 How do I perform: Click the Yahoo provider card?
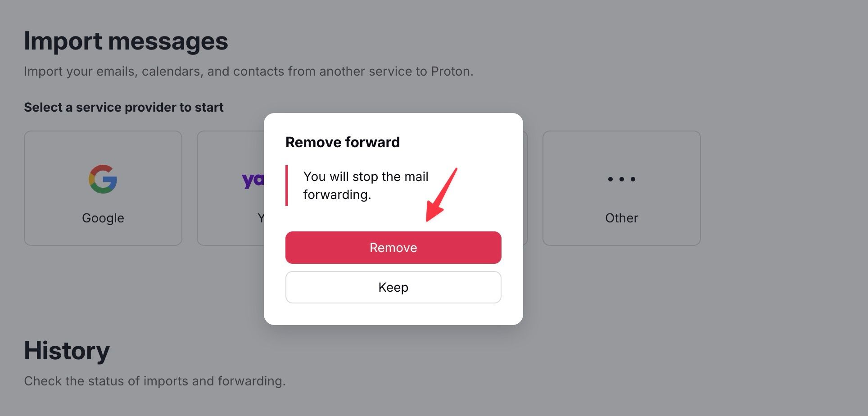(x=230, y=188)
